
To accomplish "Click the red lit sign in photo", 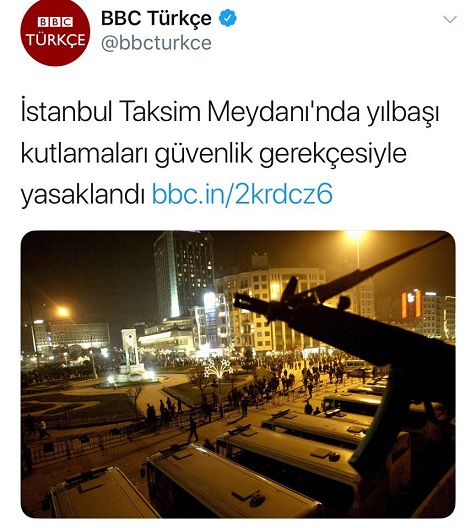I will click(411, 304).
